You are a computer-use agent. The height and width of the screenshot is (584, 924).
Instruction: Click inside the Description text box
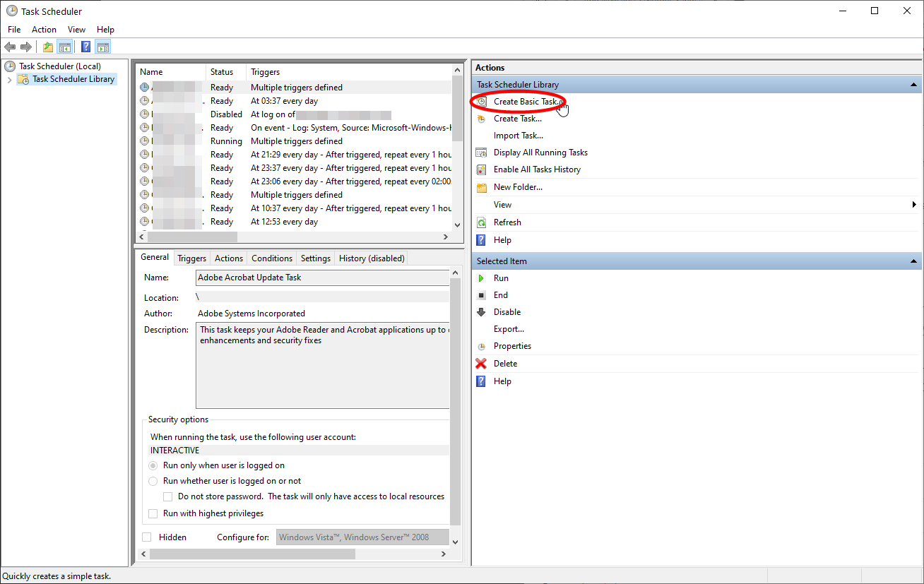[323, 365]
